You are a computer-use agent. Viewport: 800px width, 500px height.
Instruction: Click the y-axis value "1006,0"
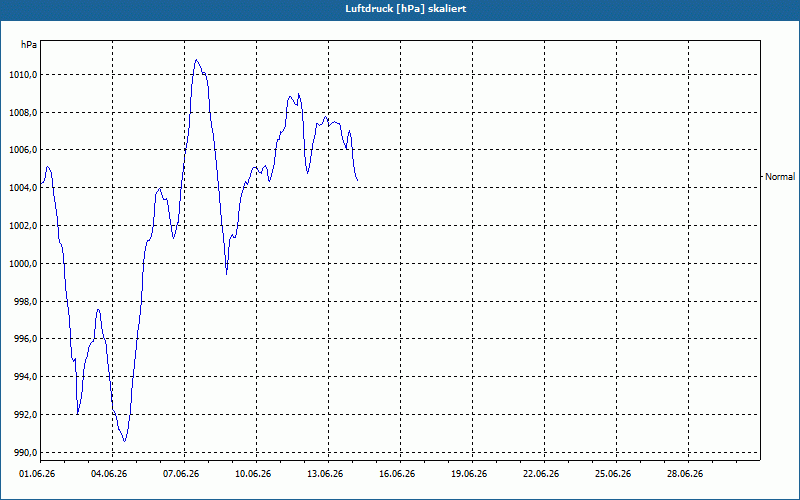pos(23,150)
